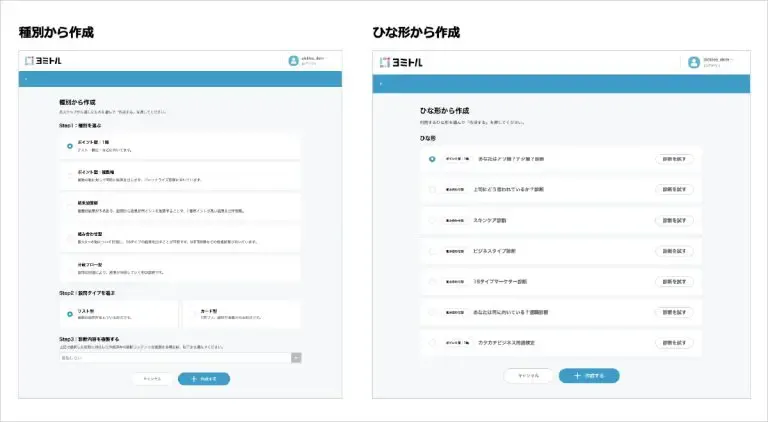Select the 16タイプマーケター診断 template radio
Viewport: 768px width, 422px height.
(x=432, y=281)
